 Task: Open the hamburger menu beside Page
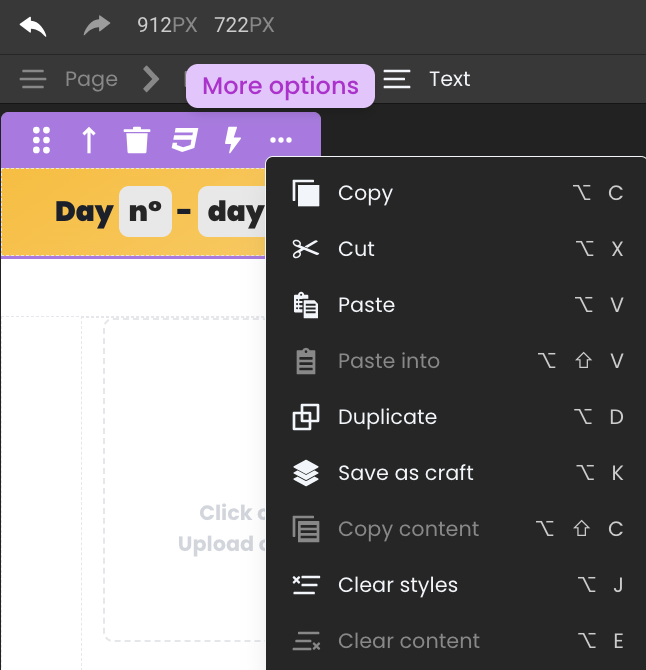pyautogui.click(x=33, y=79)
